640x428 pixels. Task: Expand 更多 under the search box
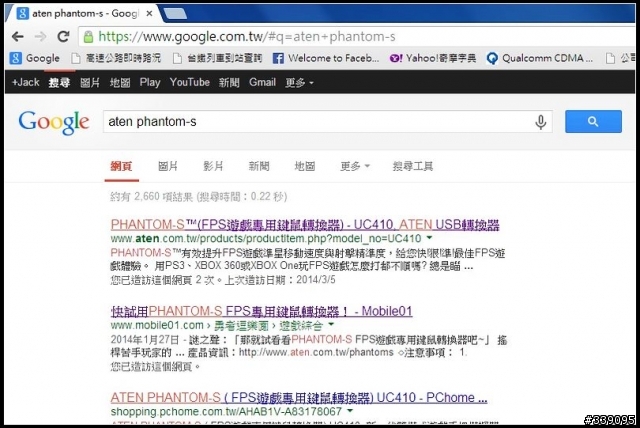pos(355,166)
